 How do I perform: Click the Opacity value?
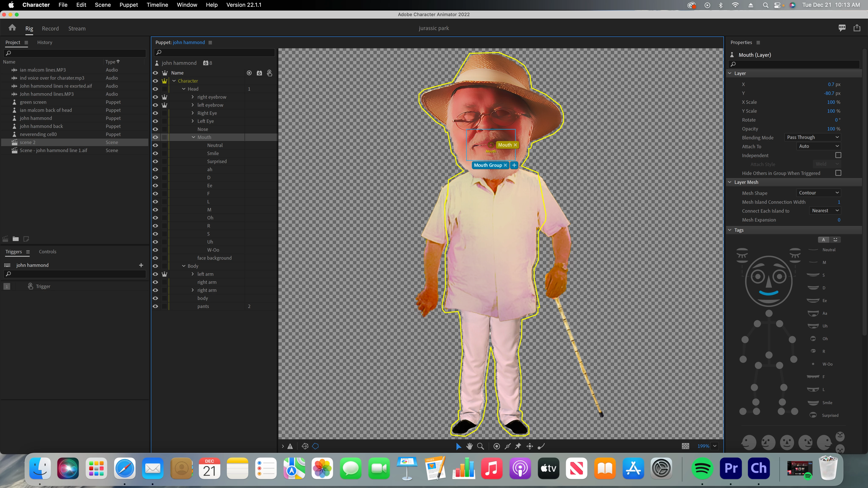point(831,129)
